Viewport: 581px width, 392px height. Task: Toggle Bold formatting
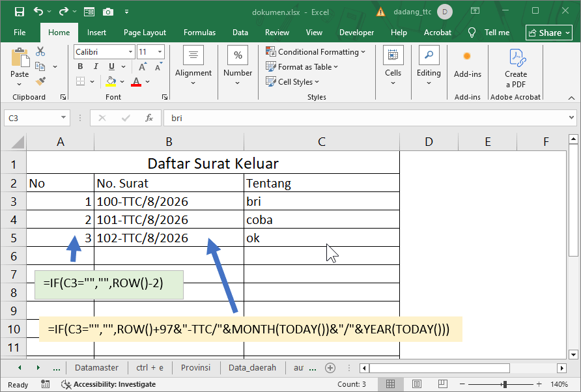pyautogui.click(x=80, y=66)
